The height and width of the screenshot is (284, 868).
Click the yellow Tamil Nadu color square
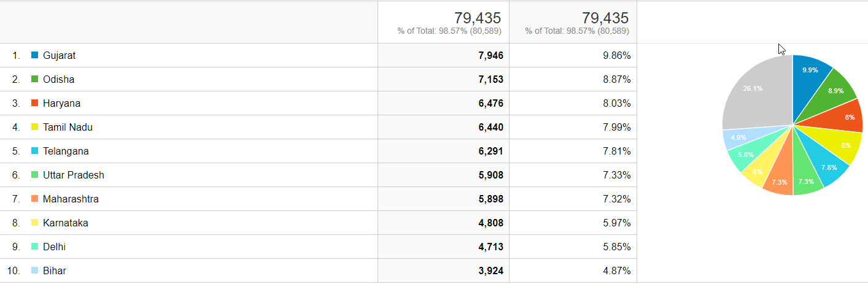click(35, 127)
